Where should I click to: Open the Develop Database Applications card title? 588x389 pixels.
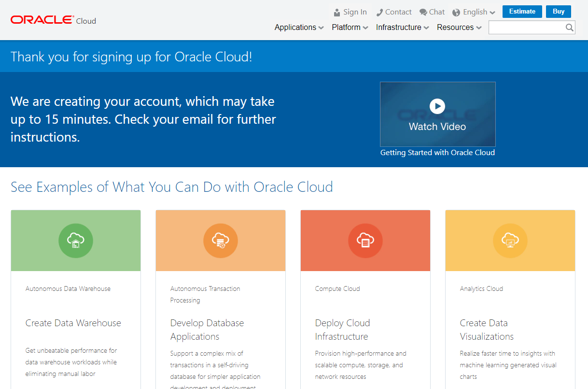pyautogui.click(x=207, y=330)
